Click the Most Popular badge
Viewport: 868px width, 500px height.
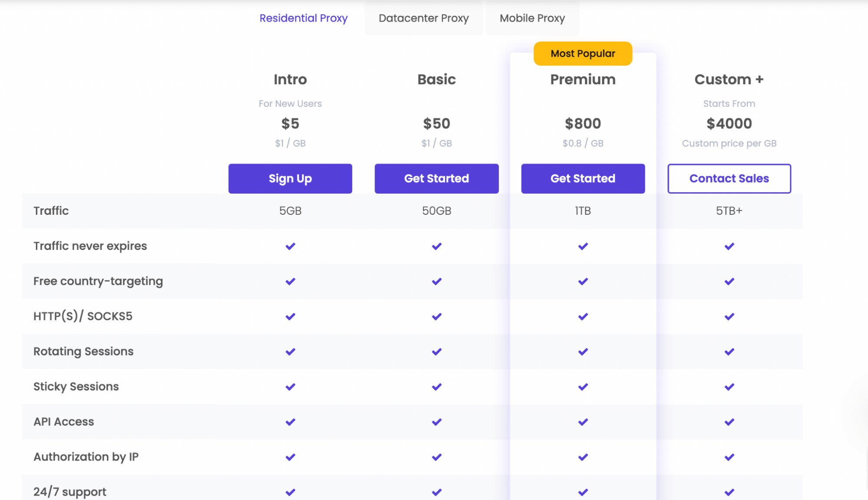tap(583, 54)
